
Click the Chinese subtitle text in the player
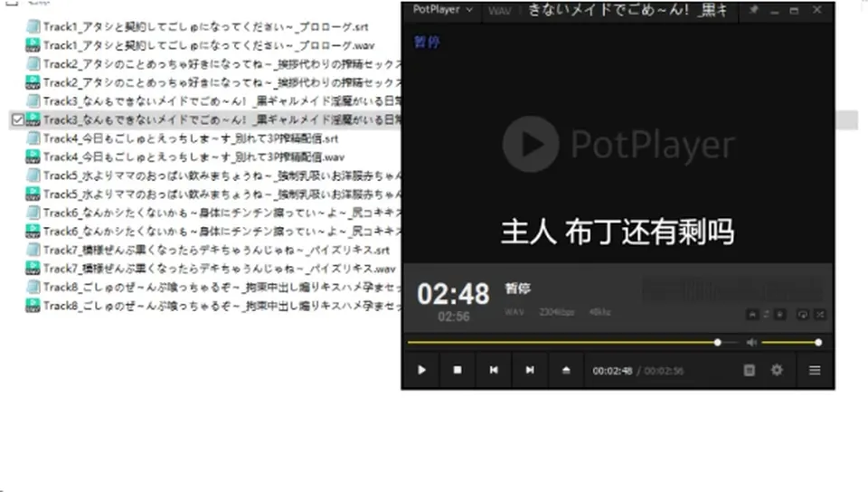point(618,232)
